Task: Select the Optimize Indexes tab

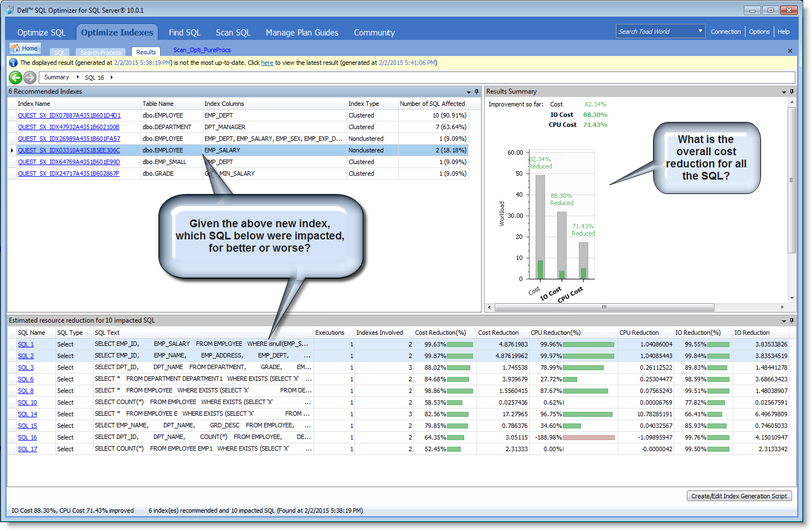Action: (117, 32)
